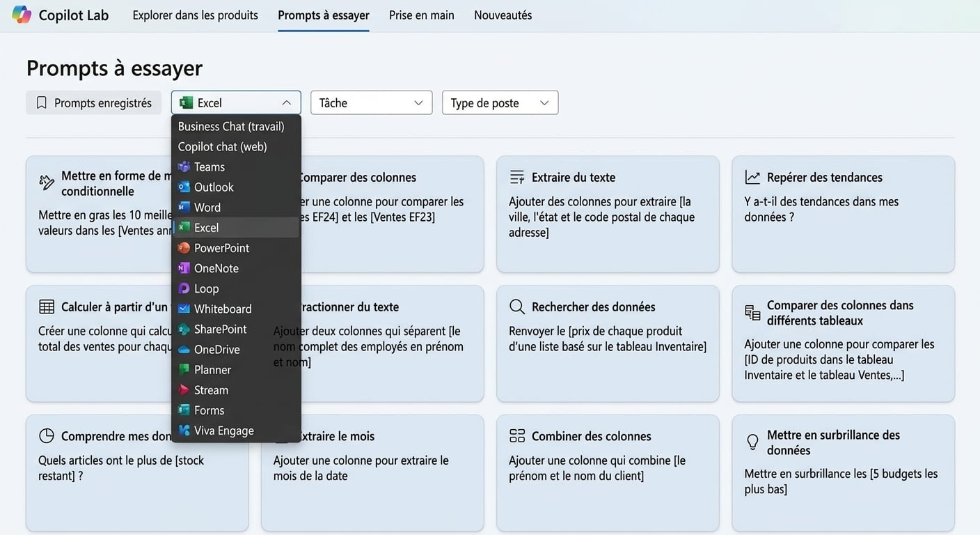Viewport: 980px width, 535px height.
Task: Click text "Ajouter des colonnes pour extraire"
Action: tap(592, 201)
